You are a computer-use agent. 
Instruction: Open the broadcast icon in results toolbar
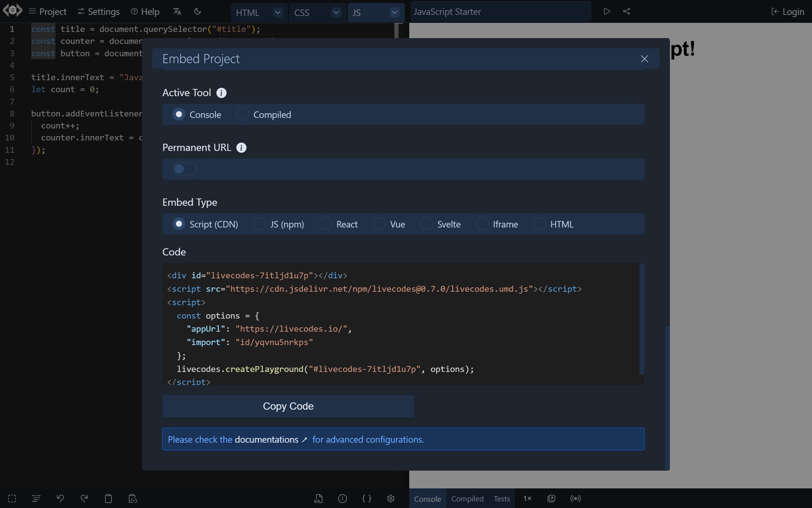[575, 499]
